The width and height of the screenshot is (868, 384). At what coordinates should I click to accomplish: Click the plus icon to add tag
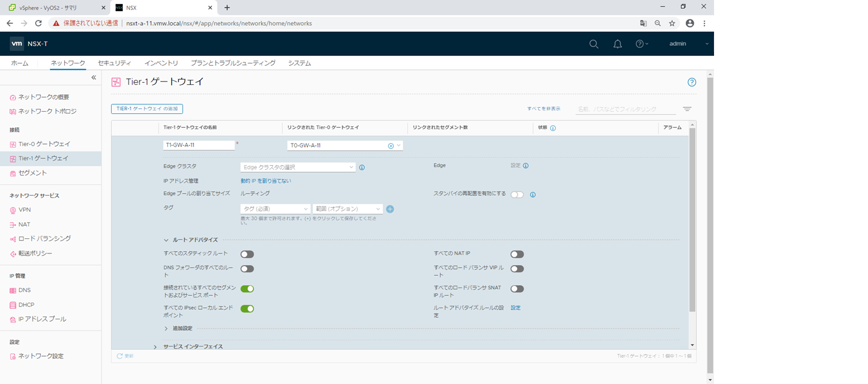pyautogui.click(x=390, y=209)
